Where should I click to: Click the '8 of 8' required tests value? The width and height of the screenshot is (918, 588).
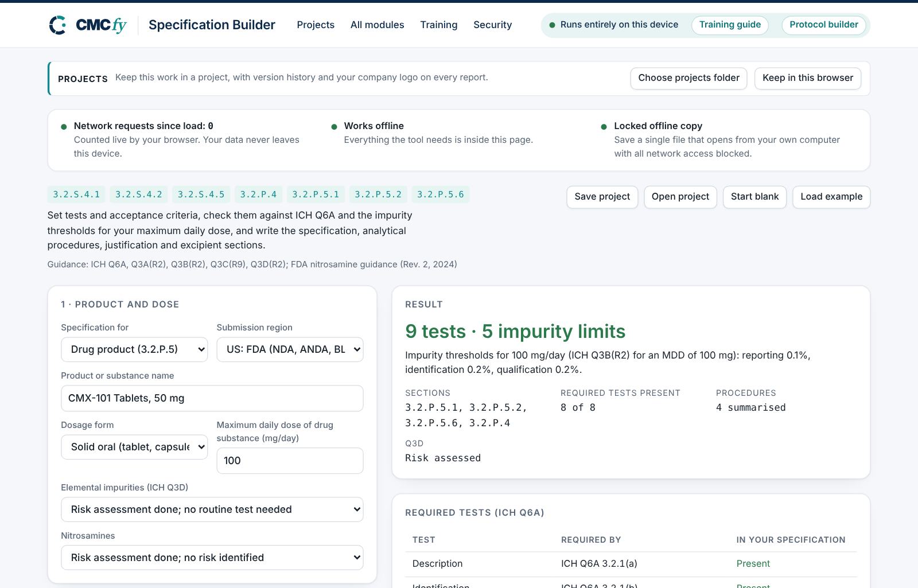[578, 407]
